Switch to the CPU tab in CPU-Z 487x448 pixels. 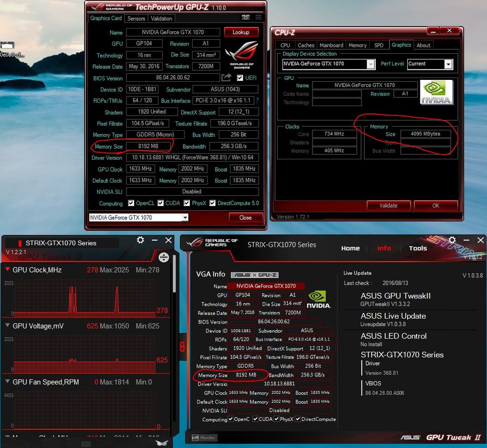pos(285,45)
